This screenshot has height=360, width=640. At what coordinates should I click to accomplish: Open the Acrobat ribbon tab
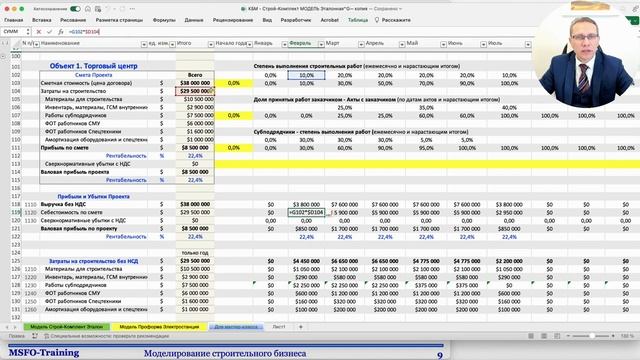(329, 20)
